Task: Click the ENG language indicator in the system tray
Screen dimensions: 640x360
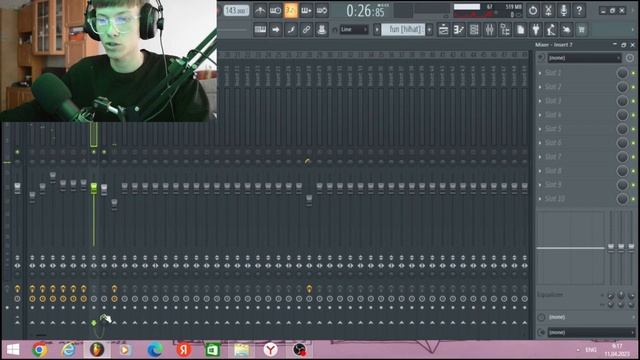Action: [x=591, y=350]
